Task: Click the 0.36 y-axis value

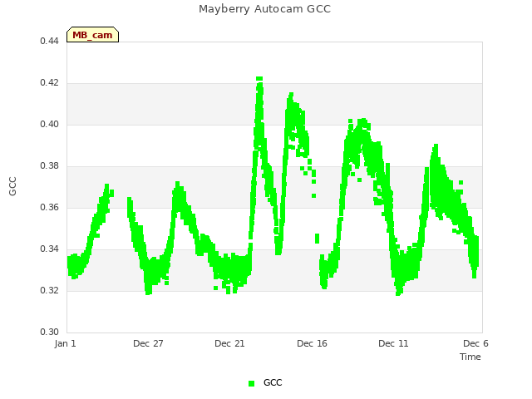Action: pyautogui.click(x=50, y=207)
